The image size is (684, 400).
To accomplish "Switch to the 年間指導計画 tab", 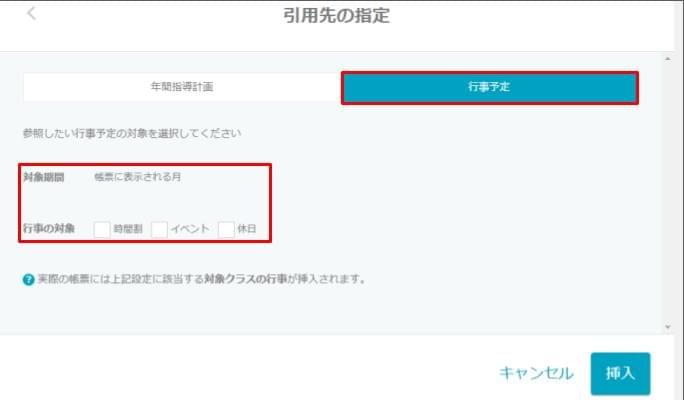I will (181, 87).
